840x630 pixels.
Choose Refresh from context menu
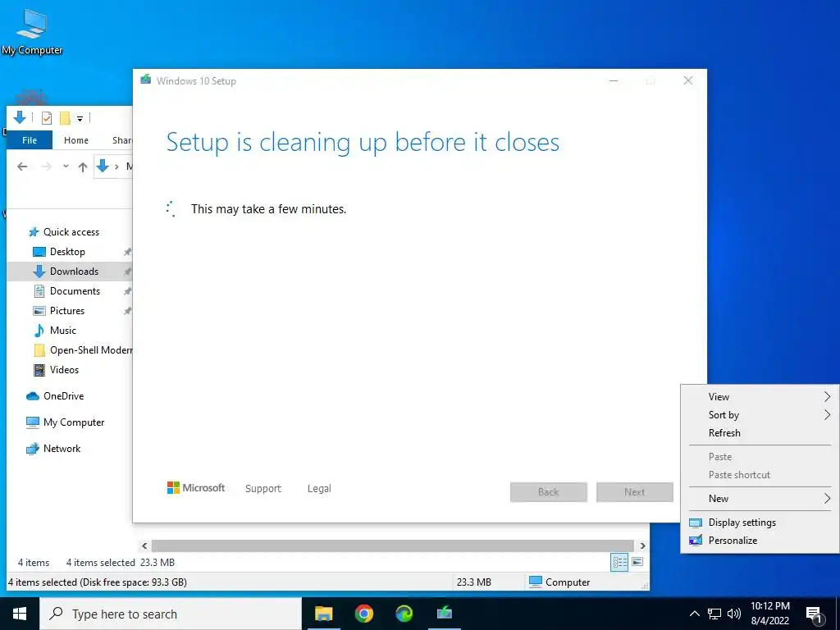760,433
